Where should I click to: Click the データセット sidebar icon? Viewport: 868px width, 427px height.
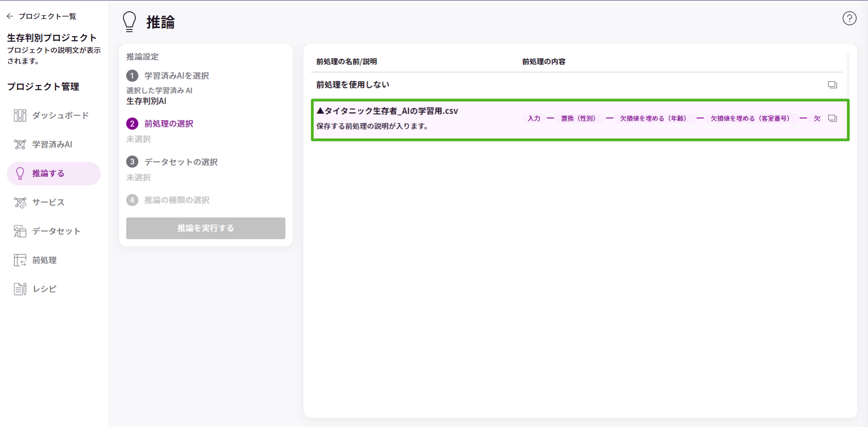click(20, 231)
